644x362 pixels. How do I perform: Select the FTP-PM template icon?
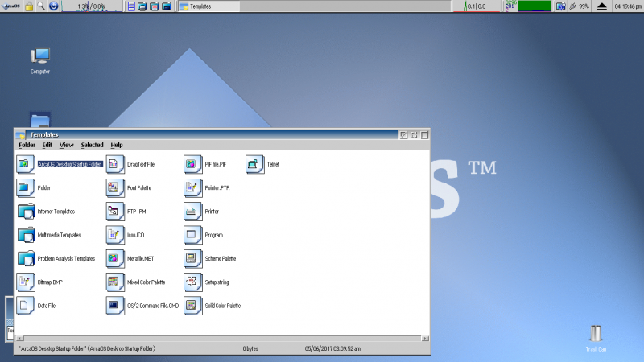114,212
